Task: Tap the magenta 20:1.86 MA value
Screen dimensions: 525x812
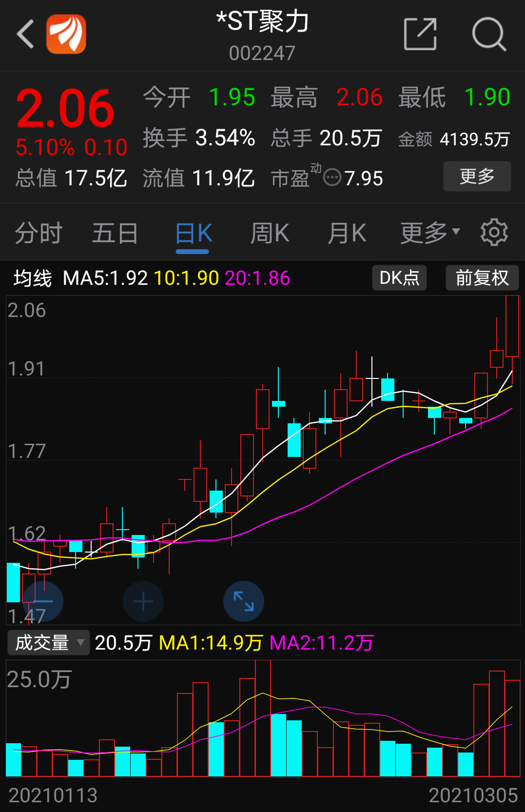Action: pos(257,278)
